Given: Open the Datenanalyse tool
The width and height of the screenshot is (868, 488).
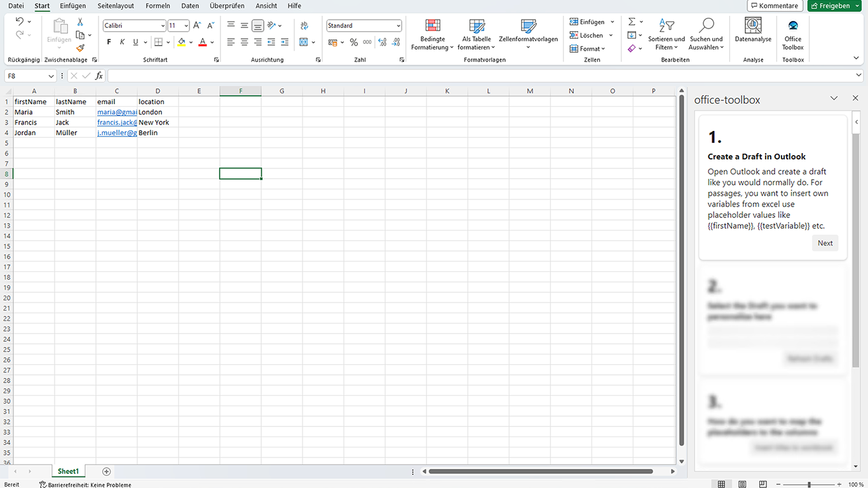Looking at the screenshot, I should (753, 30).
